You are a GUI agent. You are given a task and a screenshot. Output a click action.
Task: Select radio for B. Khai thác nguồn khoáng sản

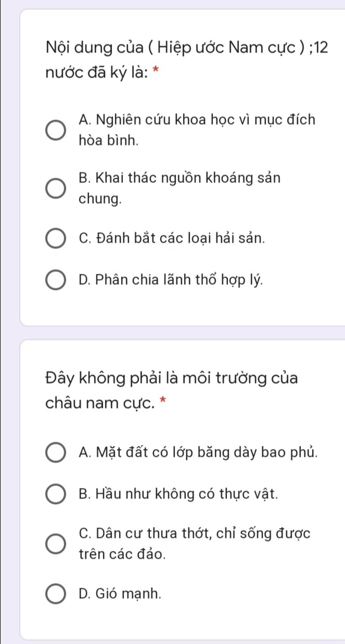(56, 189)
